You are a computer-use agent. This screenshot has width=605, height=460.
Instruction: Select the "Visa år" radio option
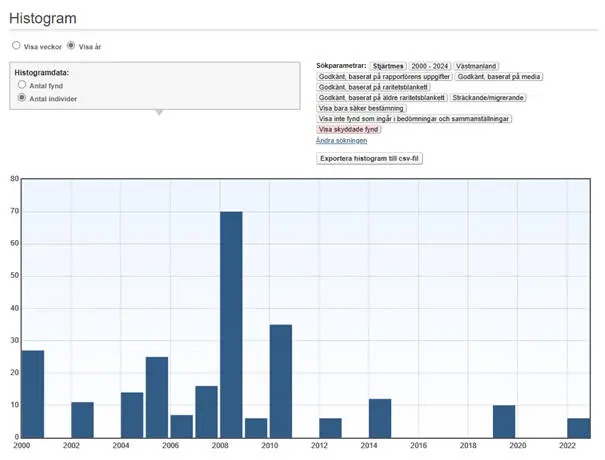71,46
